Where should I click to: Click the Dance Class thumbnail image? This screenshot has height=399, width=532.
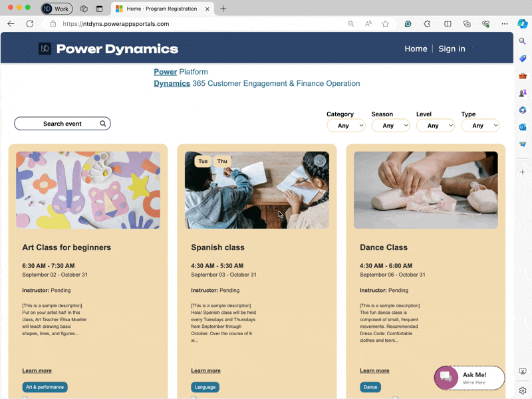pyautogui.click(x=426, y=190)
